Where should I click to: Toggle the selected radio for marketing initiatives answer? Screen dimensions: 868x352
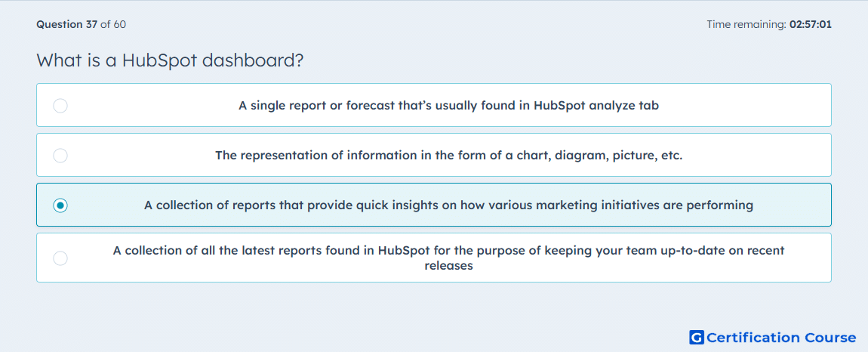point(60,205)
